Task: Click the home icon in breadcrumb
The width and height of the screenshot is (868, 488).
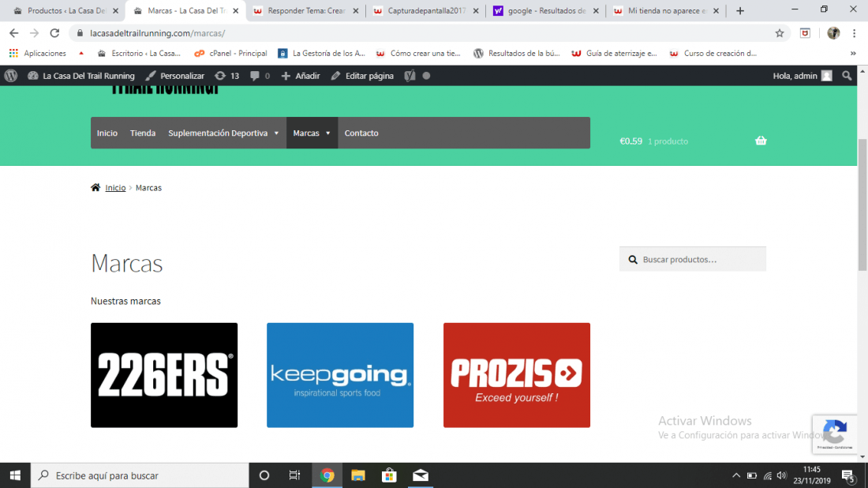Action: click(x=95, y=187)
